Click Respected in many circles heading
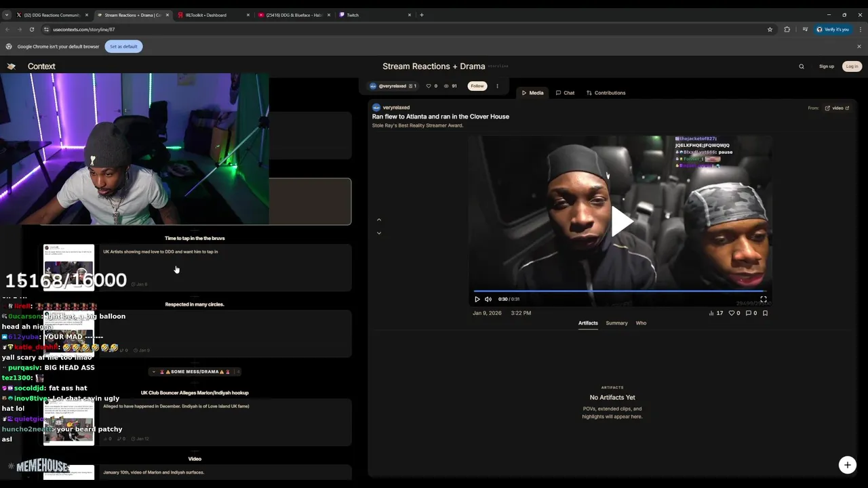This screenshot has width=868, height=488. coord(195,304)
